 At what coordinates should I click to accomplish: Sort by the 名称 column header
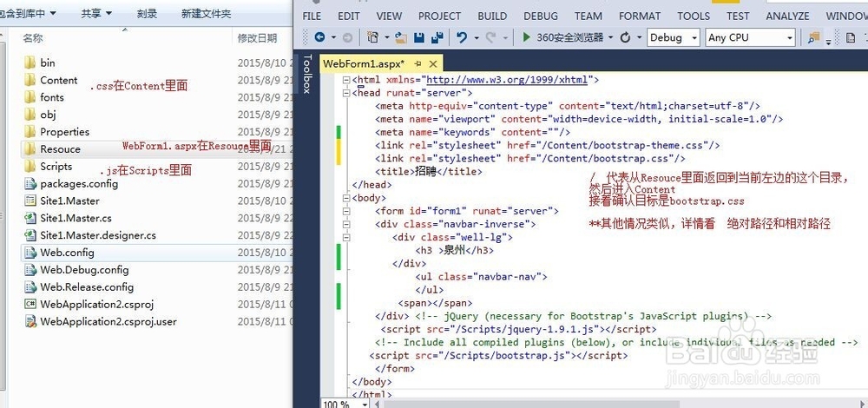(x=33, y=38)
